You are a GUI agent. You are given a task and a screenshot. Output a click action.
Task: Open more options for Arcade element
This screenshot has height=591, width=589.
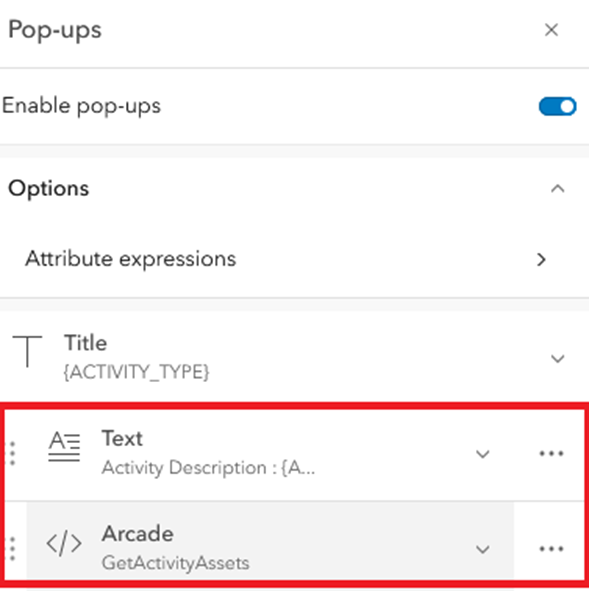pos(551,549)
